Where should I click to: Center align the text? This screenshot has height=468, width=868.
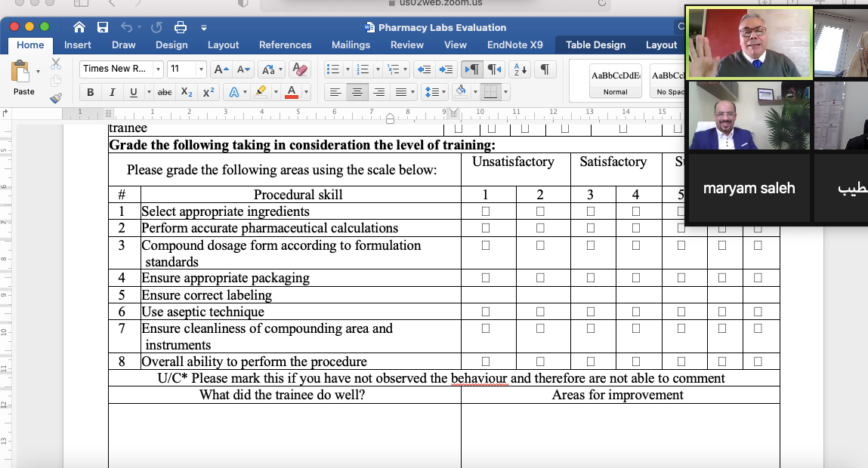click(x=357, y=92)
